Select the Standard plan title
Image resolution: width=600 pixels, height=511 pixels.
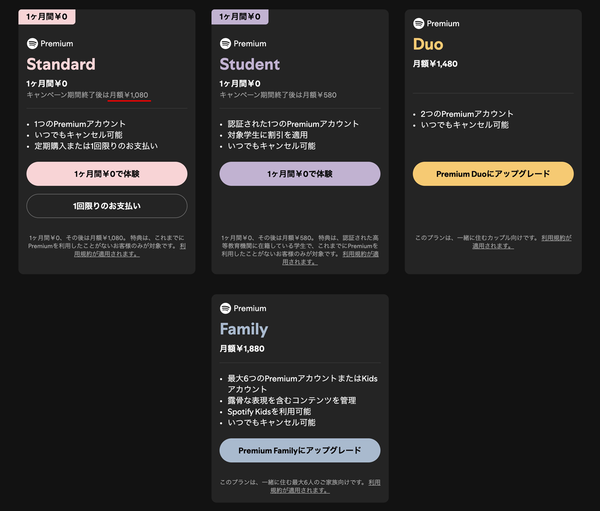click(61, 64)
